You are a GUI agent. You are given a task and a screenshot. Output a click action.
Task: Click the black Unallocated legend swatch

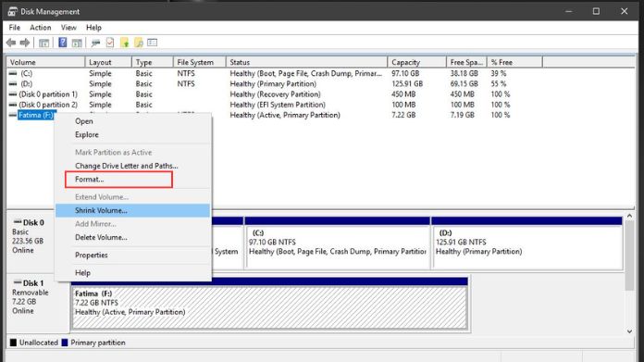click(x=13, y=343)
